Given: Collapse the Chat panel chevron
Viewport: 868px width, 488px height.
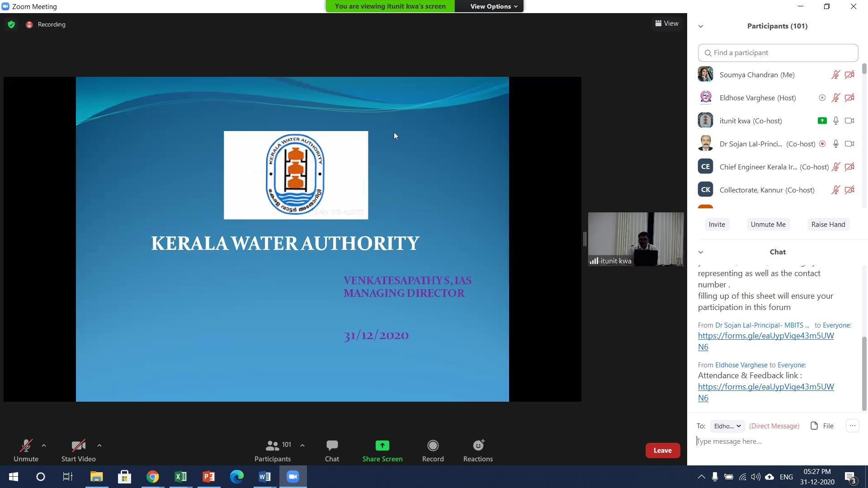Looking at the screenshot, I should 701,252.
